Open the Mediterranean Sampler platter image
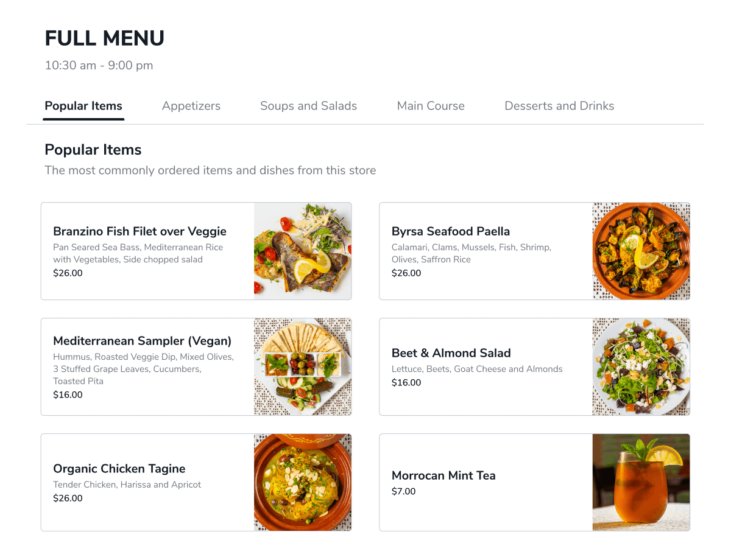This screenshot has height=560, width=731. [303, 366]
